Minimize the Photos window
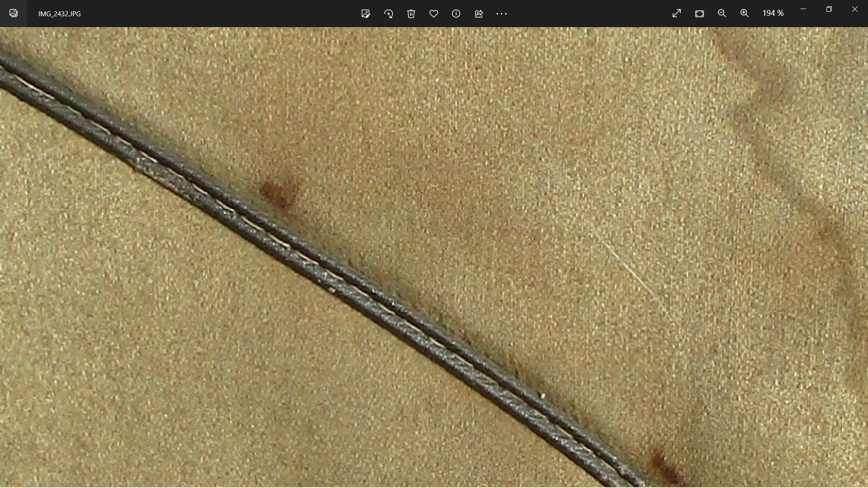The image size is (868, 488). 803,9
